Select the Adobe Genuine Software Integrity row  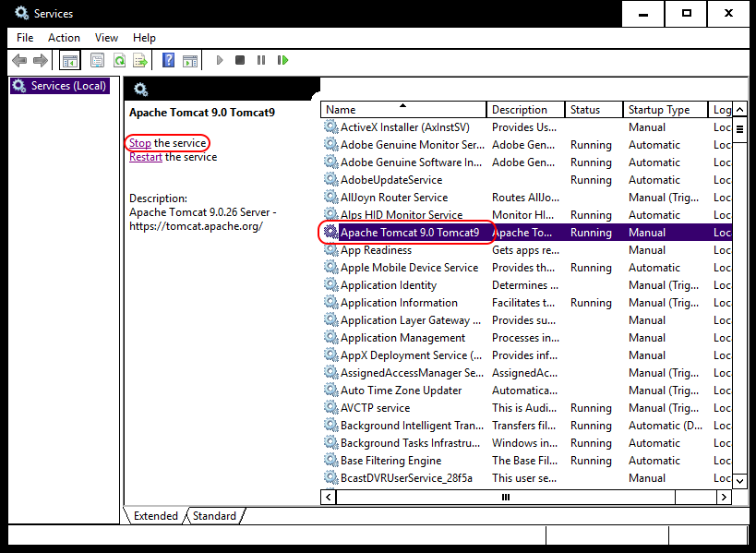click(x=527, y=162)
